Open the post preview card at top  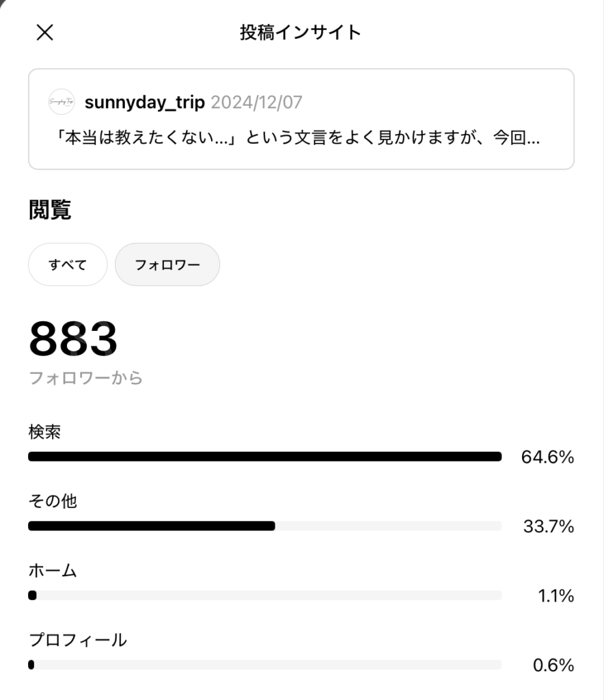click(302, 116)
